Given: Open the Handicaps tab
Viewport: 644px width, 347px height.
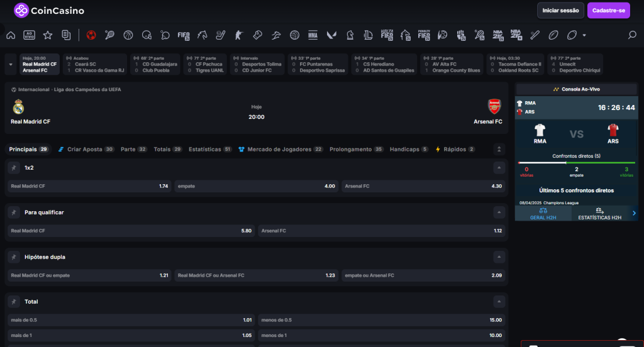Looking at the screenshot, I should (409, 149).
